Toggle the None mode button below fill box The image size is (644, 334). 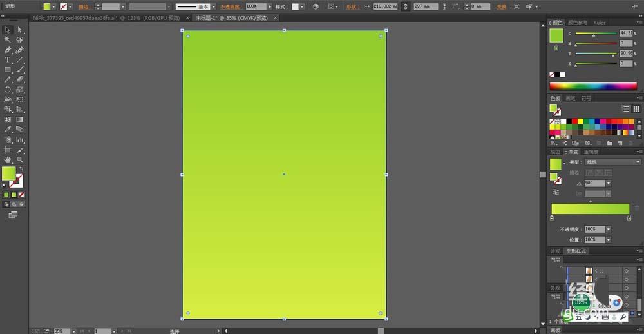pyautogui.click(x=21, y=194)
